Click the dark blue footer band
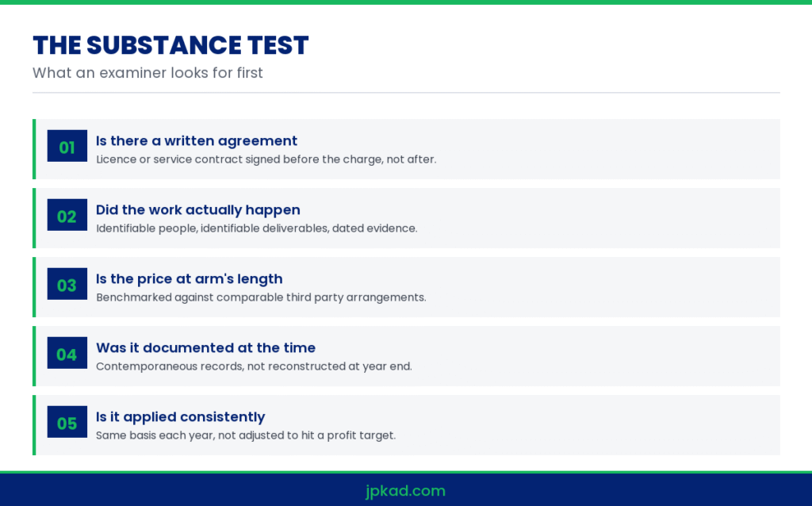This screenshot has width=812, height=506. (406, 490)
